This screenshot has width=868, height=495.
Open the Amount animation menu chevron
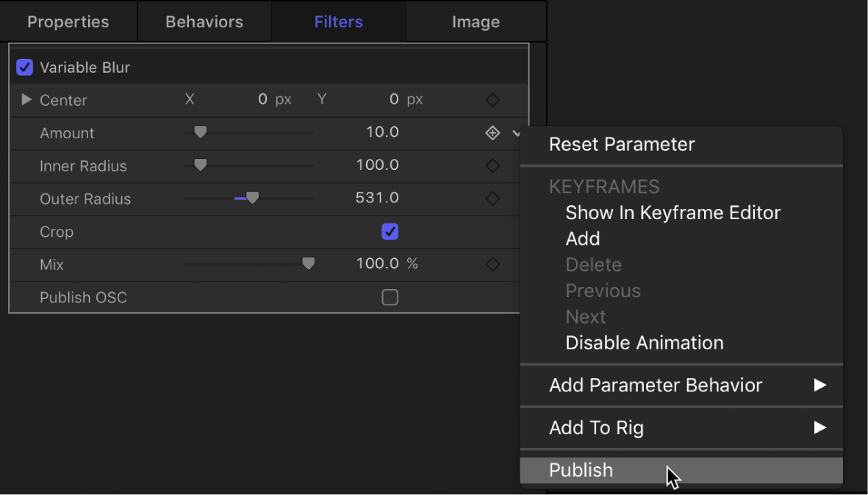pos(517,133)
